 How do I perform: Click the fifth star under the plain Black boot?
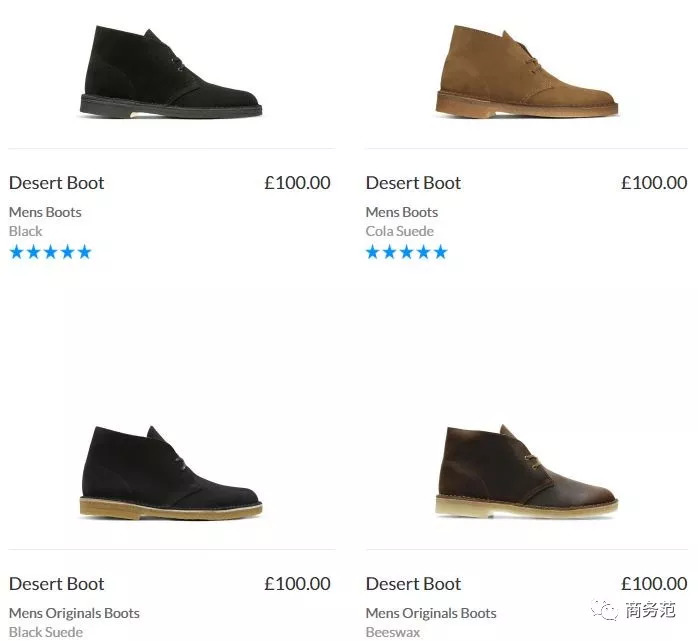tap(84, 252)
